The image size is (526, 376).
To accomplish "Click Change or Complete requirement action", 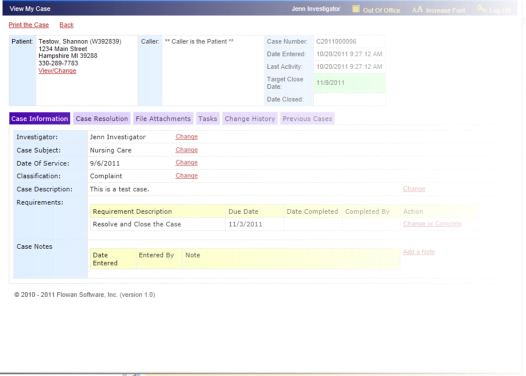I will (x=432, y=224).
